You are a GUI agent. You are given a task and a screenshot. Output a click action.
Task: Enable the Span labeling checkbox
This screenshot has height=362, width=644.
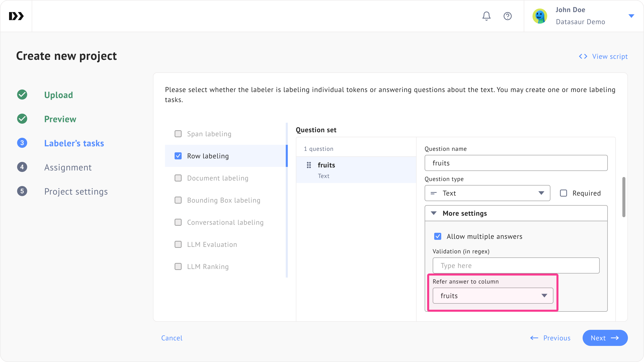178,134
